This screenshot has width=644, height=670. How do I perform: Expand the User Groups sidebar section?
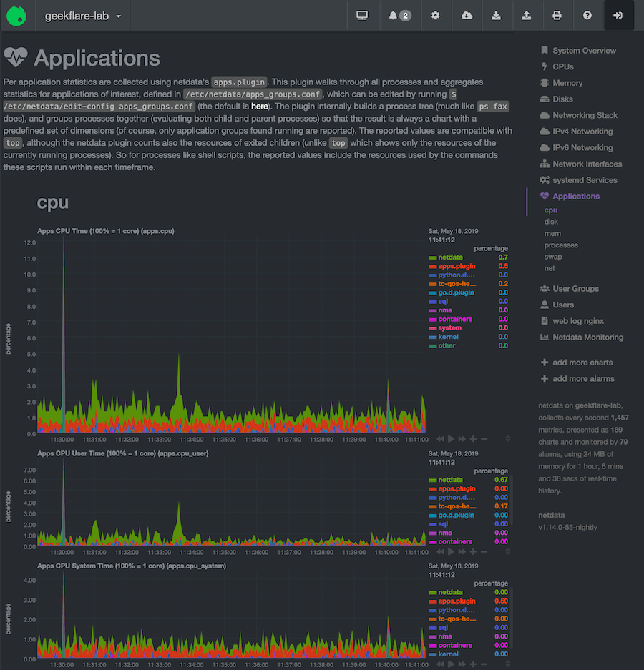(574, 288)
